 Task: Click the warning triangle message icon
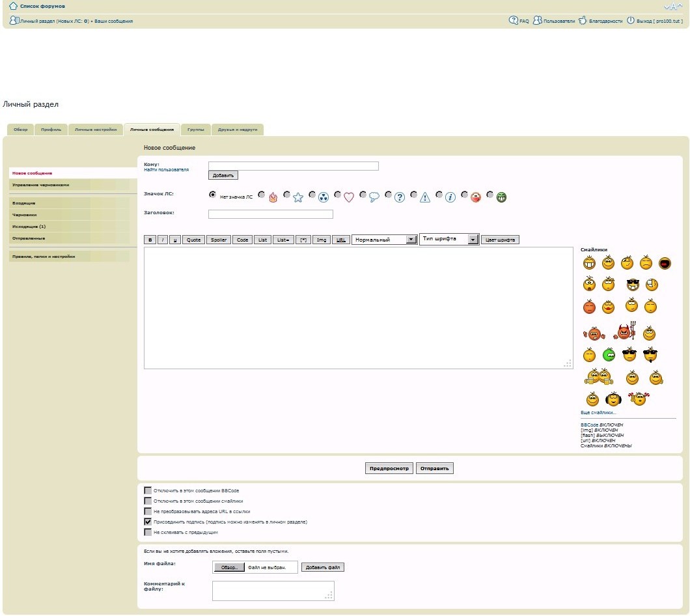tap(424, 197)
